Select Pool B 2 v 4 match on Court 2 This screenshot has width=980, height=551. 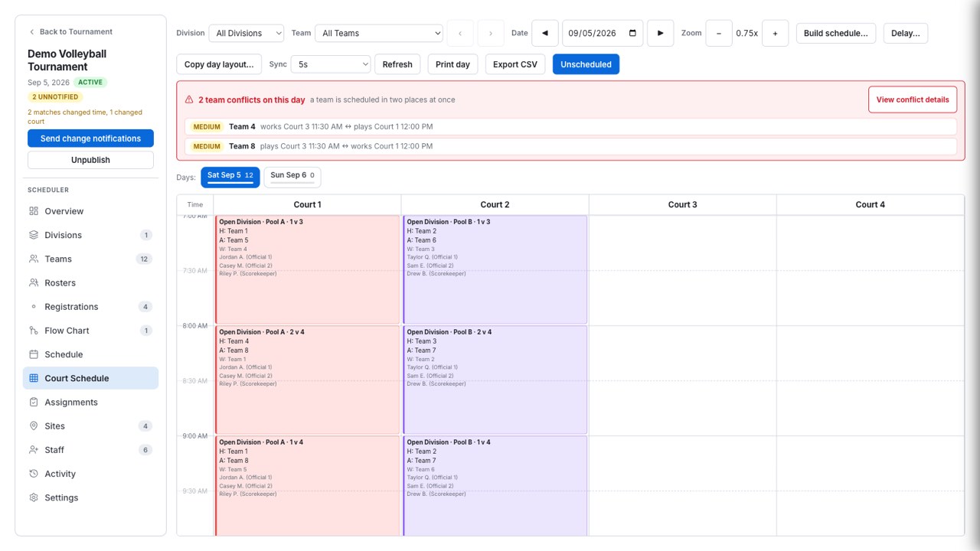click(x=495, y=380)
